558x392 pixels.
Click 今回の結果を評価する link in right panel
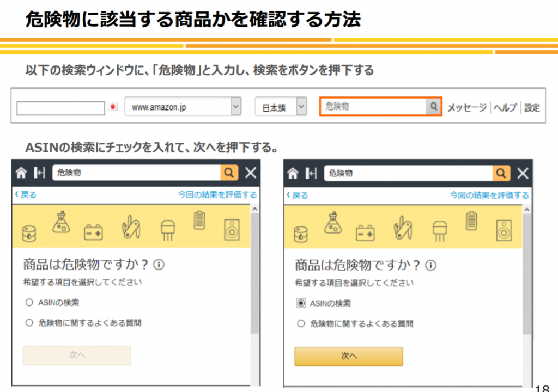click(489, 195)
